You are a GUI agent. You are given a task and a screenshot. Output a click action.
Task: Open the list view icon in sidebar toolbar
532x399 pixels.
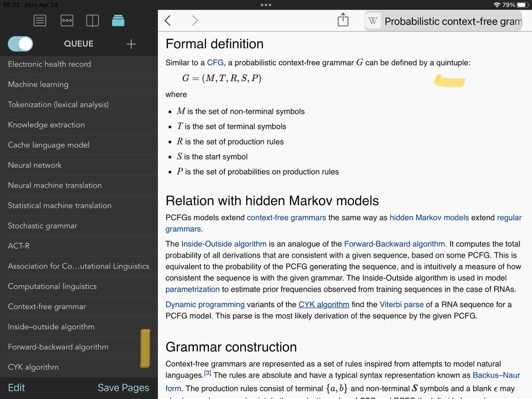pyautogui.click(x=40, y=20)
